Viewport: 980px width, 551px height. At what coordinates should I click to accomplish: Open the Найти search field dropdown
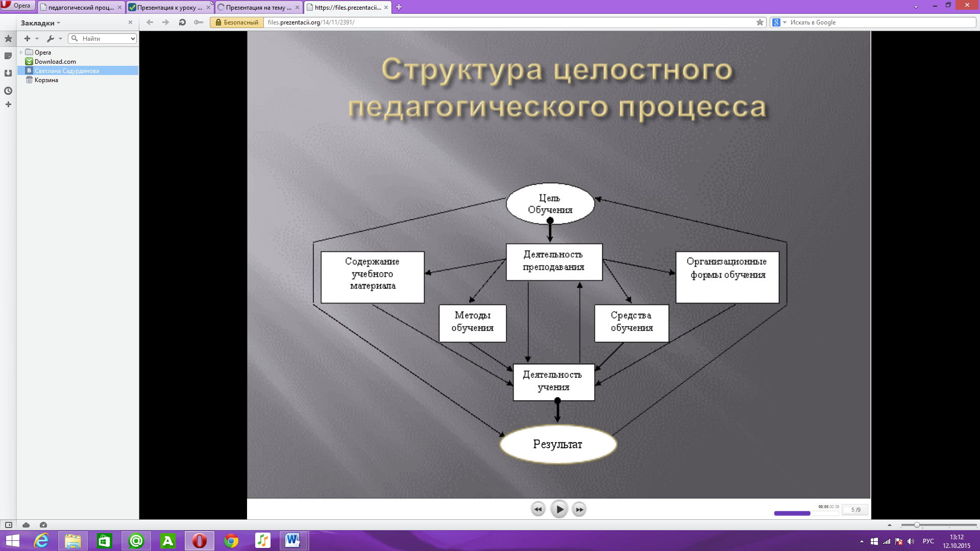coord(133,39)
